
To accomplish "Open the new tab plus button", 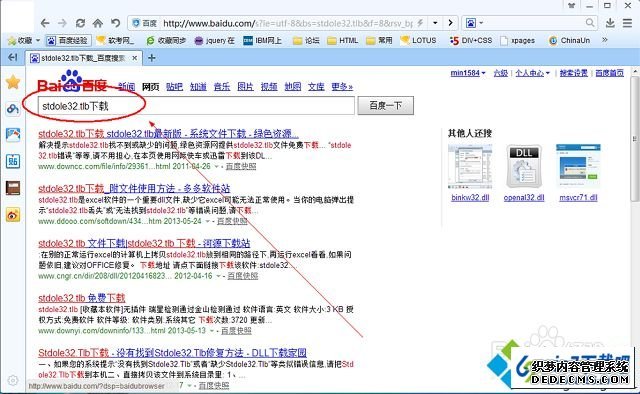I will [151, 58].
